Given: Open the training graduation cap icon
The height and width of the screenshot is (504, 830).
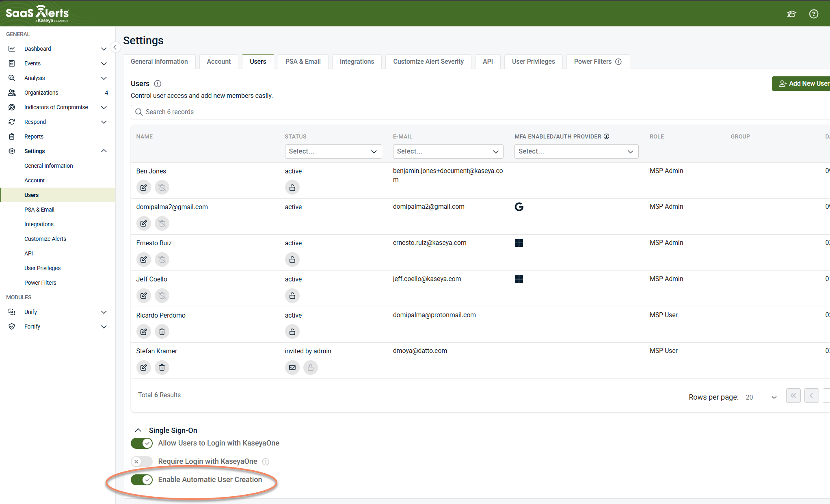Looking at the screenshot, I should tap(792, 14).
